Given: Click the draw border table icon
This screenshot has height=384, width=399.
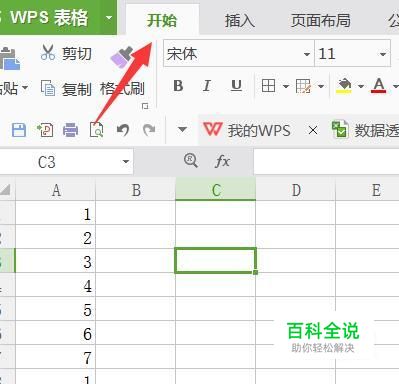Looking at the screenshot, I should [303, 86].
